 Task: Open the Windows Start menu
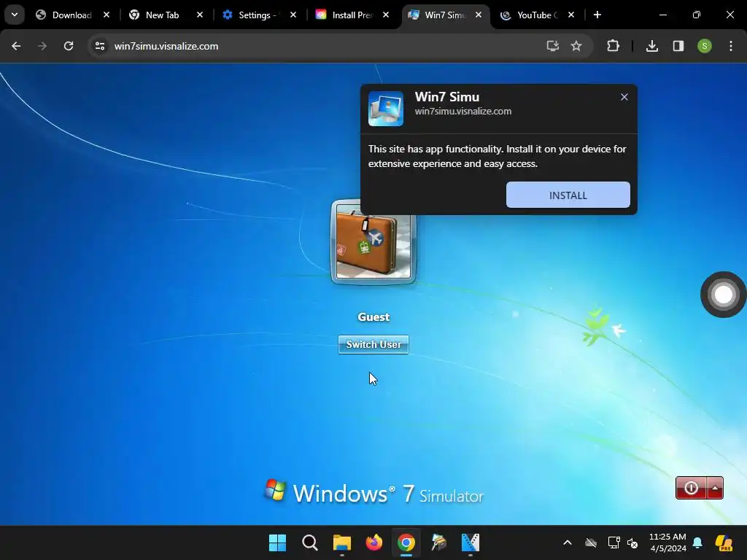(x=277, y=542)
